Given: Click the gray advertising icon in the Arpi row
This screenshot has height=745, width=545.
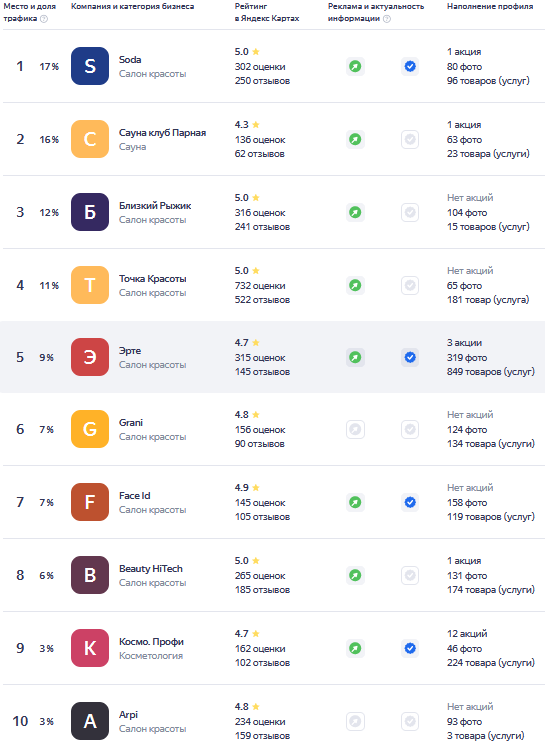Looking at the screenshot, I should tap(355, 721).
